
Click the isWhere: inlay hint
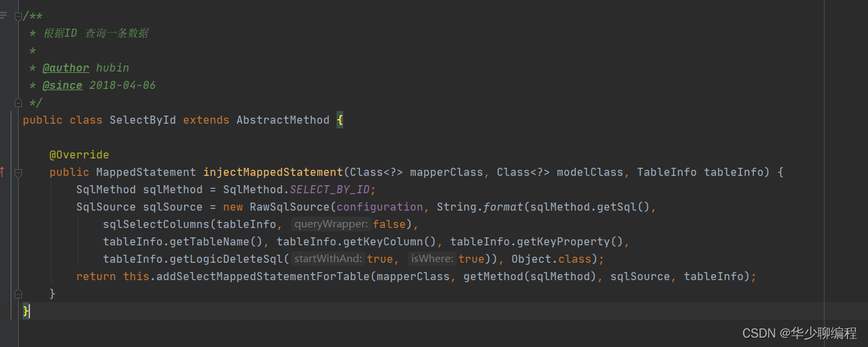(433, 259)
